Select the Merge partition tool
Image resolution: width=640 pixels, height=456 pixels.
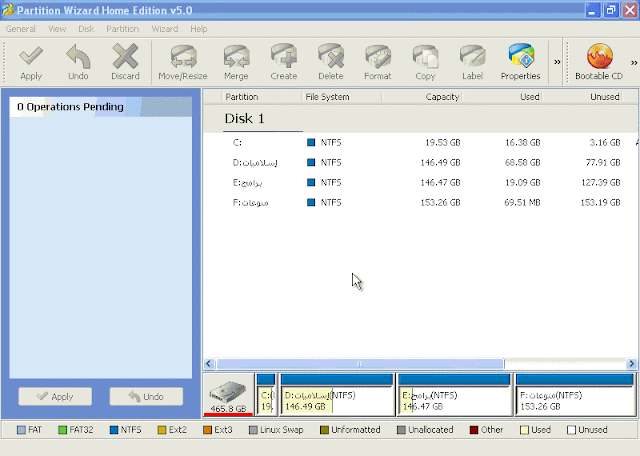pos(236,62)
